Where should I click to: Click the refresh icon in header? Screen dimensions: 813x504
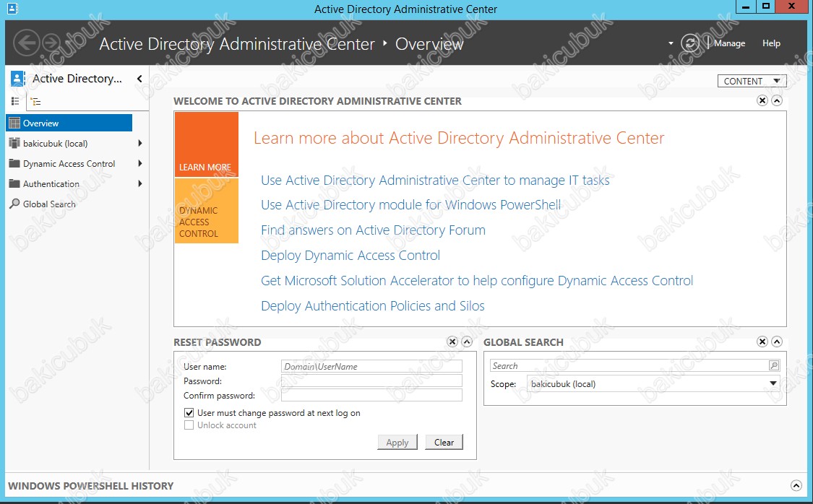coord(690,43)
